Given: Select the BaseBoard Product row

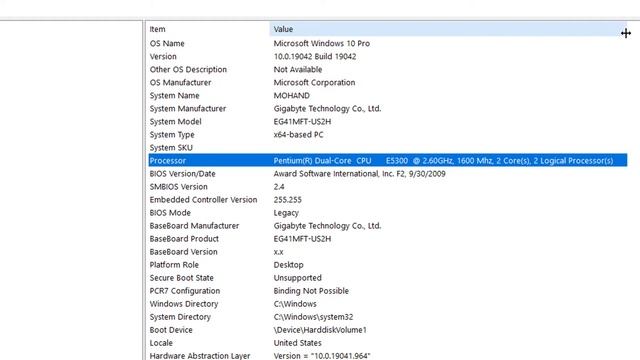Looking at the screenshot, I should [184, 239].
